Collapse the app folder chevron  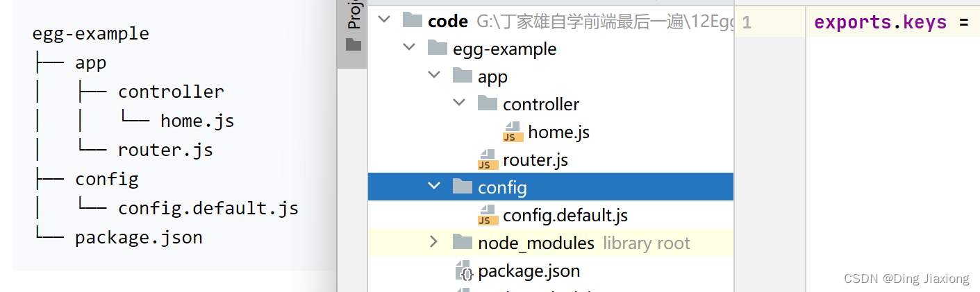pyautogui.click(x=434, y=75)
